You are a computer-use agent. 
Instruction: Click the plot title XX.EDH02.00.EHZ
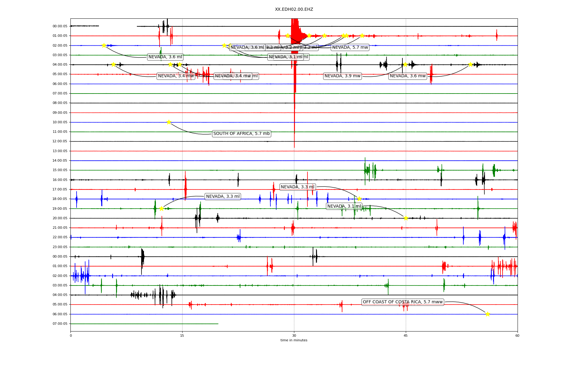[294, 10]
